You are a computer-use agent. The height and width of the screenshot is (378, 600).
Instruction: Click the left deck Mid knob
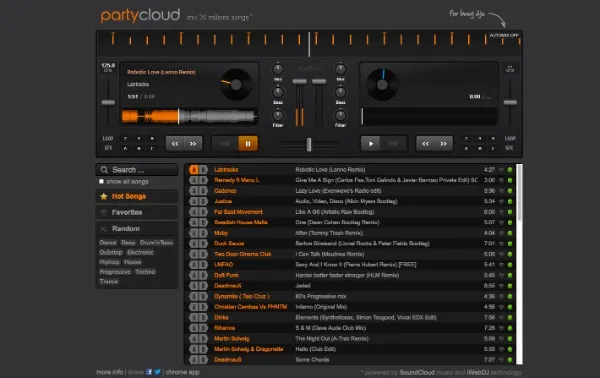(278, 69)
